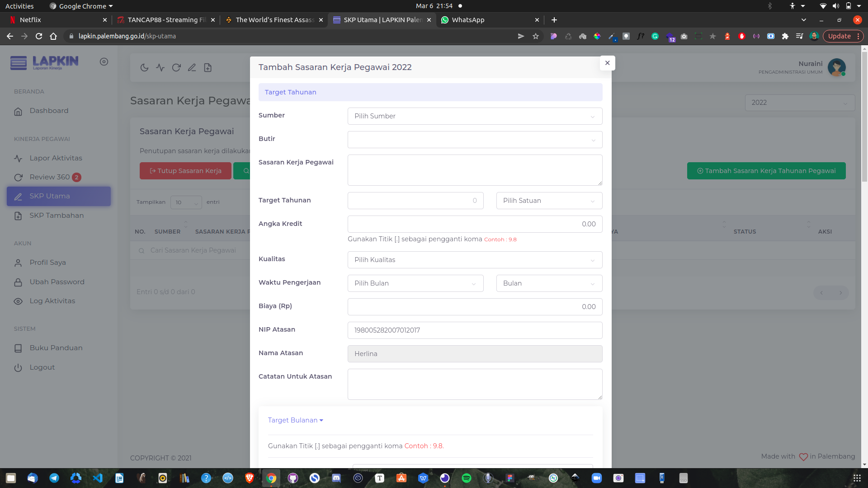Collapse the Target Bulanan section
Screen dimensions: 868x488
[x=295, y=420]
